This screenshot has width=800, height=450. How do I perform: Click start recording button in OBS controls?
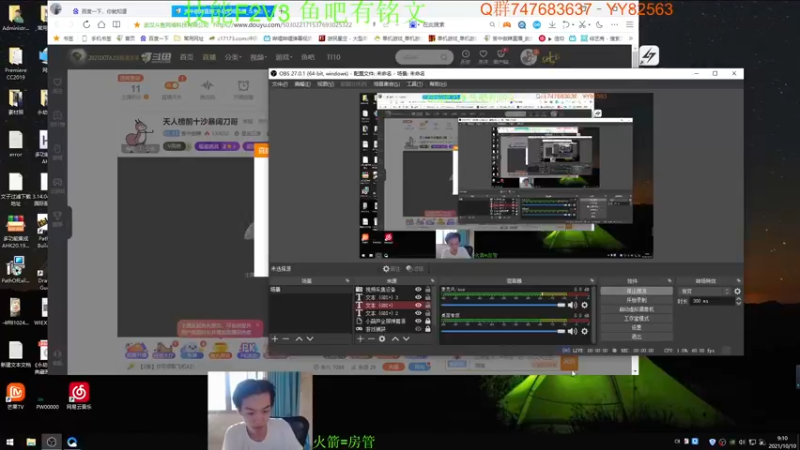tap(636, 300)
